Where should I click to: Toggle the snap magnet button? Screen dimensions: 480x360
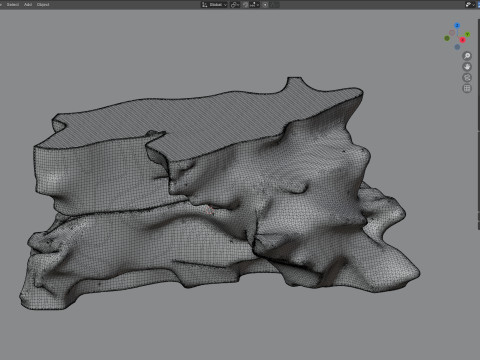point(245,5)
